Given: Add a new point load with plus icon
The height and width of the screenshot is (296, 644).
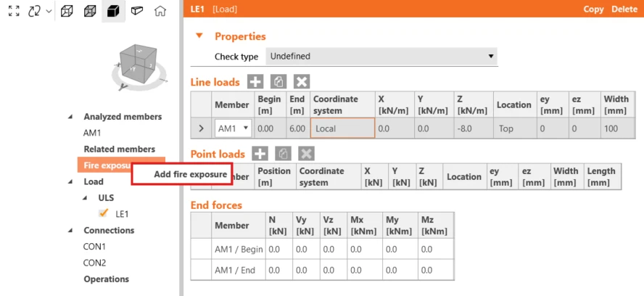Looking at the screenshot, I should point(260,154).
